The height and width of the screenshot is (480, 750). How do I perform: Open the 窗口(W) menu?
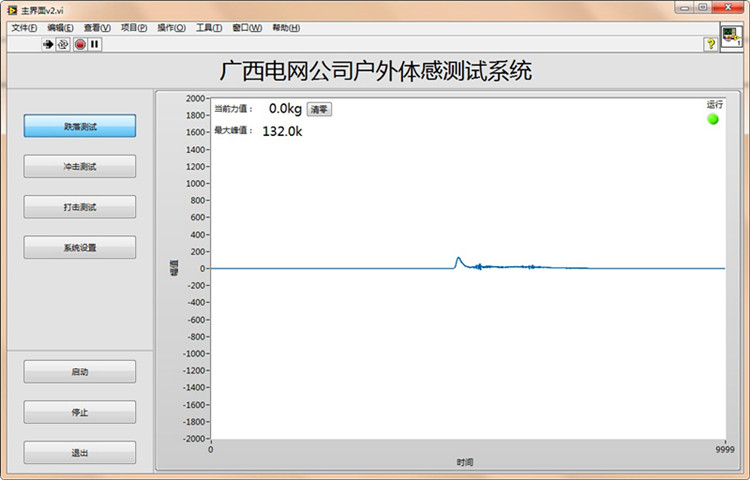click(247, 28)
